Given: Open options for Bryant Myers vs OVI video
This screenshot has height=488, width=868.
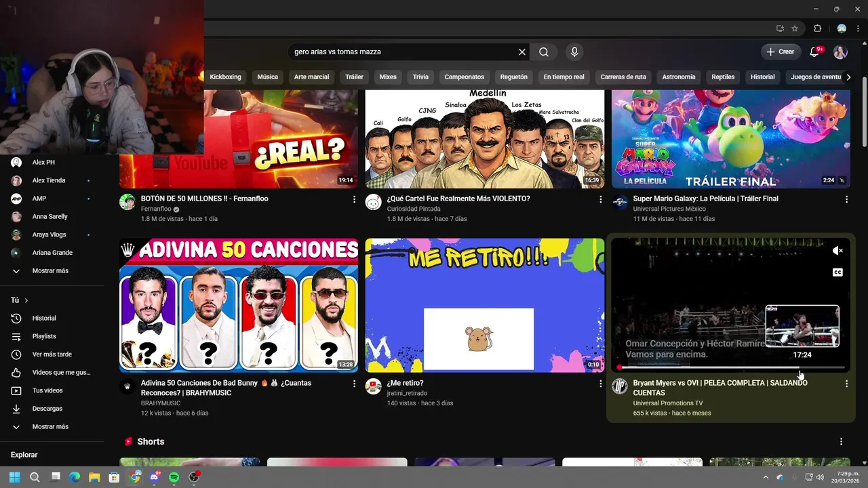Looking at the screenshot, I should point(846,384).
